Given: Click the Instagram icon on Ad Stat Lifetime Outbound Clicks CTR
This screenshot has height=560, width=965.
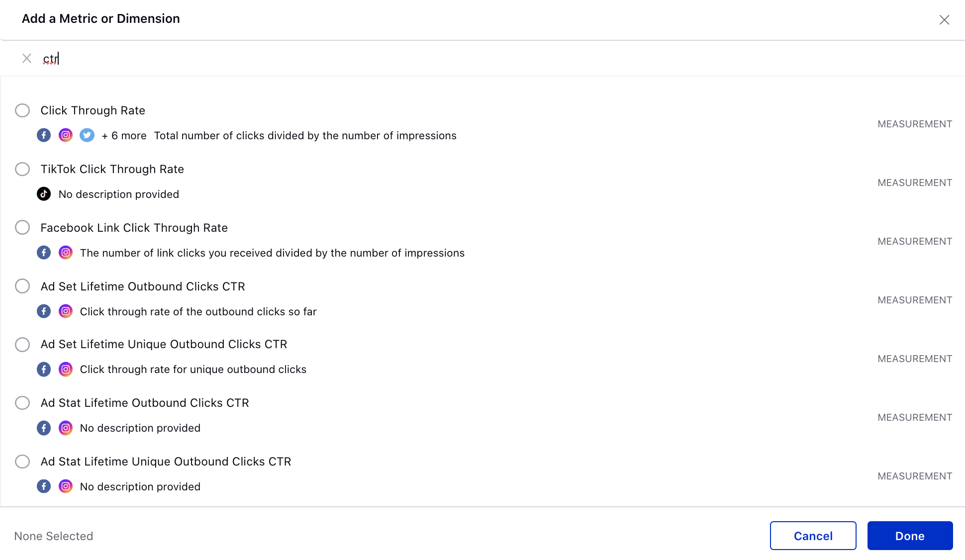Looking at the screenshot, I should click(x=65, y=427).
